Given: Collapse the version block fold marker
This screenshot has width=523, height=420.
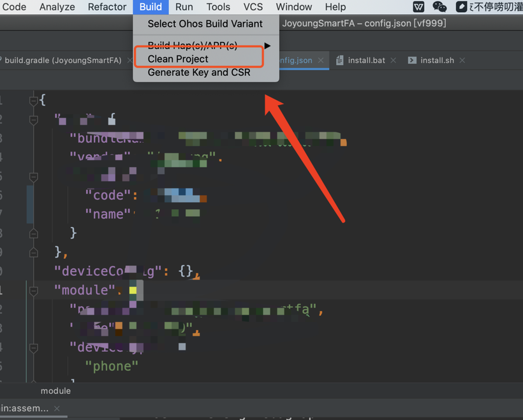Looking at the screenshot, I should 33,177.
